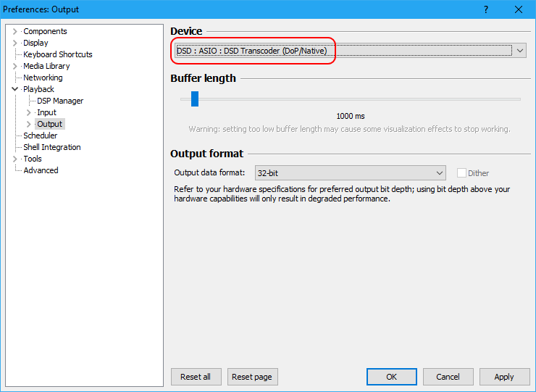Screen dimensions: 536x392
Task: Expand the Display tree node
Action: (14, 43)
